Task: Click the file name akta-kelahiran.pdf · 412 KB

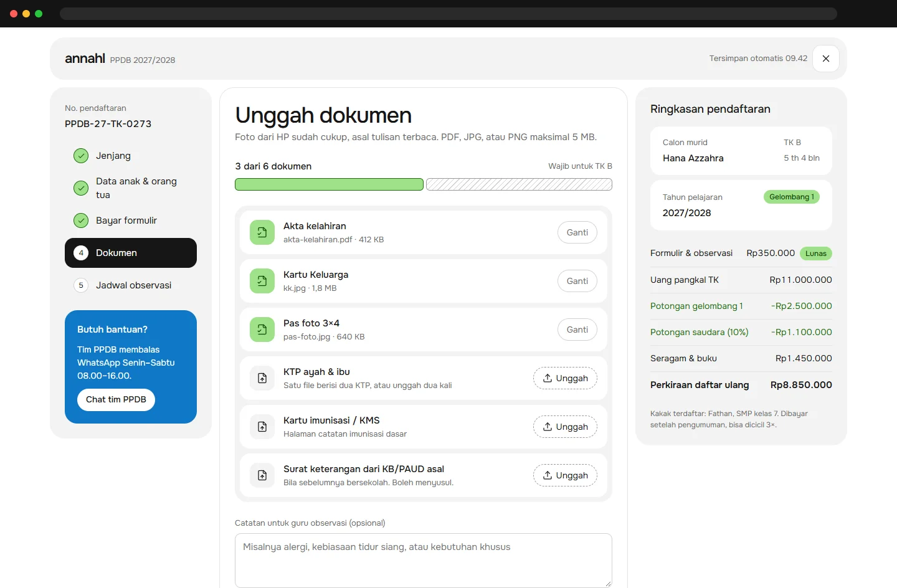Action: pos(333,240)
